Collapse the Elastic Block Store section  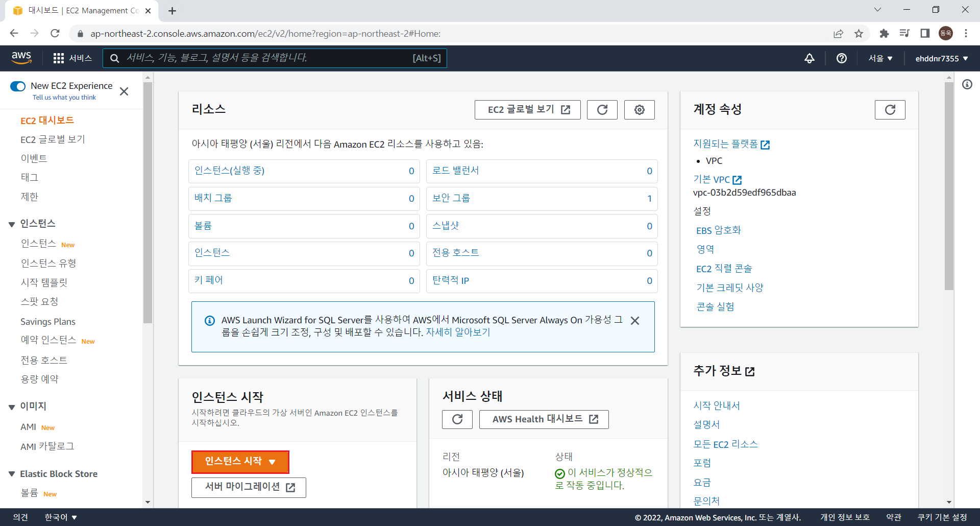[12, 474]
